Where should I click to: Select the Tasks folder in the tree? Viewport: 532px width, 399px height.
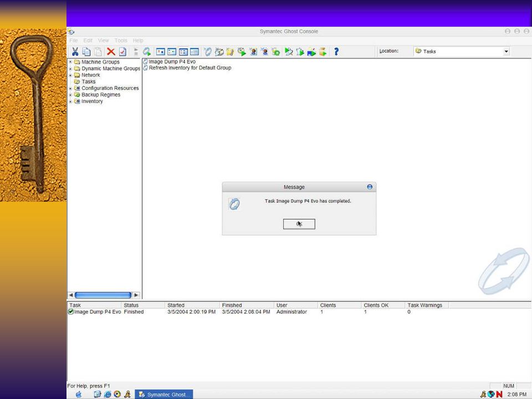tap(88, 82)
